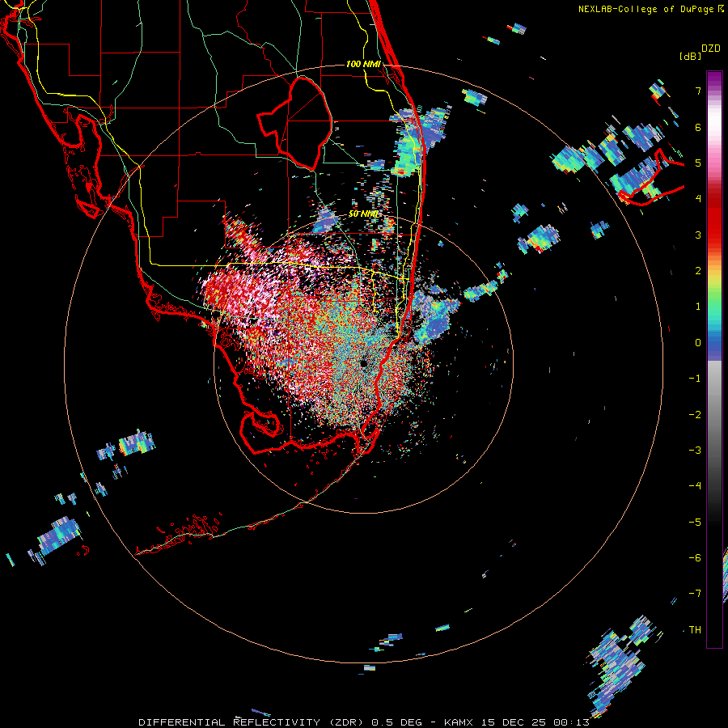Click the black radar site dot
Screen dimensions: 728x728
pyautogui.click(x=363, y=364)
